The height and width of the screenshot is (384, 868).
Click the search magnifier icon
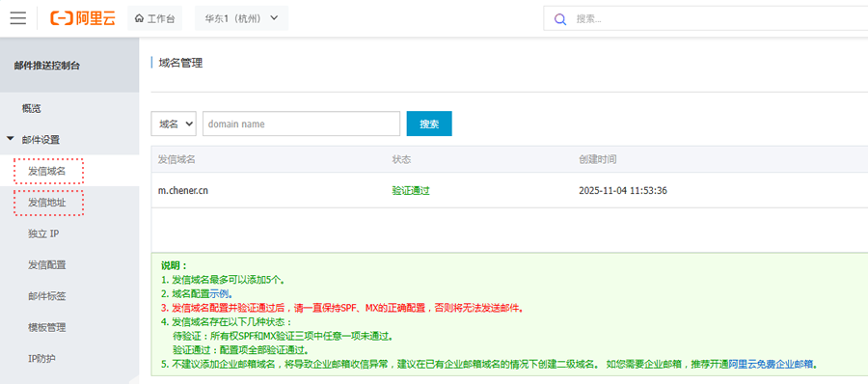point(560,19)
